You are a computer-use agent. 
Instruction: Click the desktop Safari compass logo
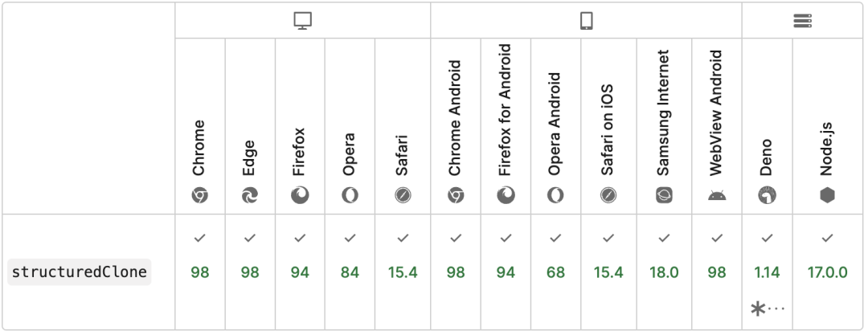coord(403,195)
